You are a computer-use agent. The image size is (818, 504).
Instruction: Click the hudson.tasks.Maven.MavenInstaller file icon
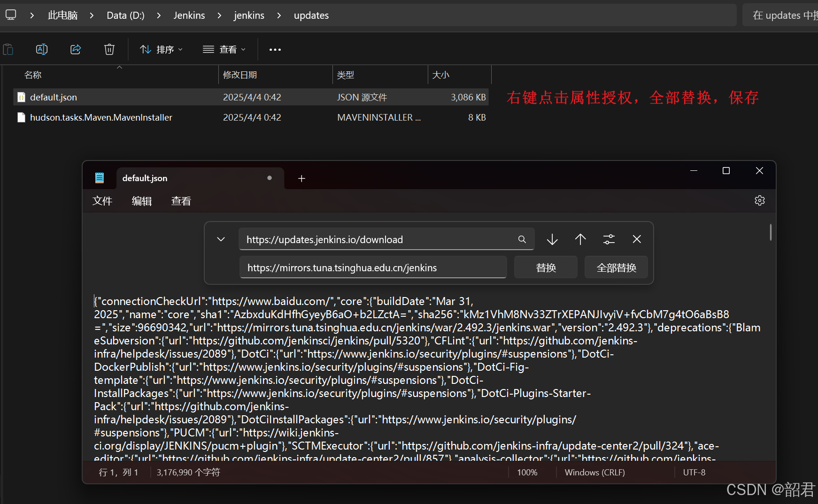click(x=21, y=117)
